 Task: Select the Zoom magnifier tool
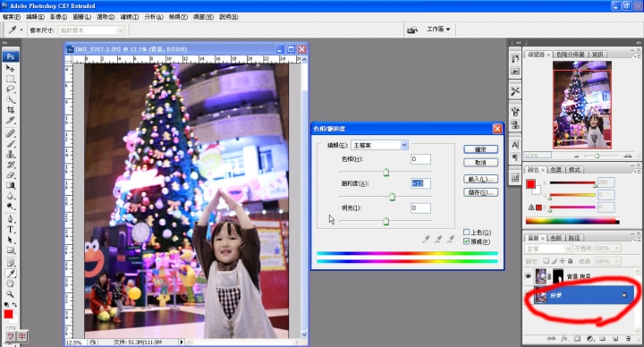tap(10, 294)
